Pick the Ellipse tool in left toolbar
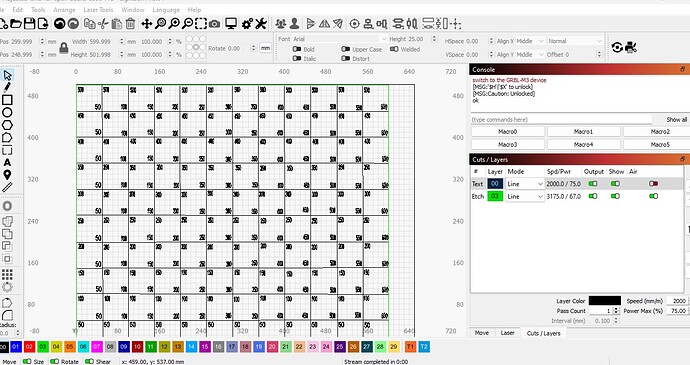Image resolution: width=690 pixels, height=365 pixels. (x=7, y=113)
